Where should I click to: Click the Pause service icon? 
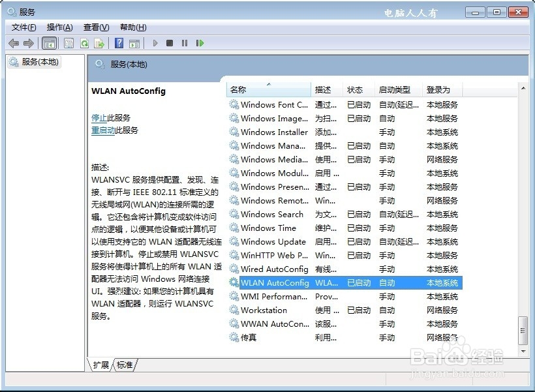(x=185, y=43)
